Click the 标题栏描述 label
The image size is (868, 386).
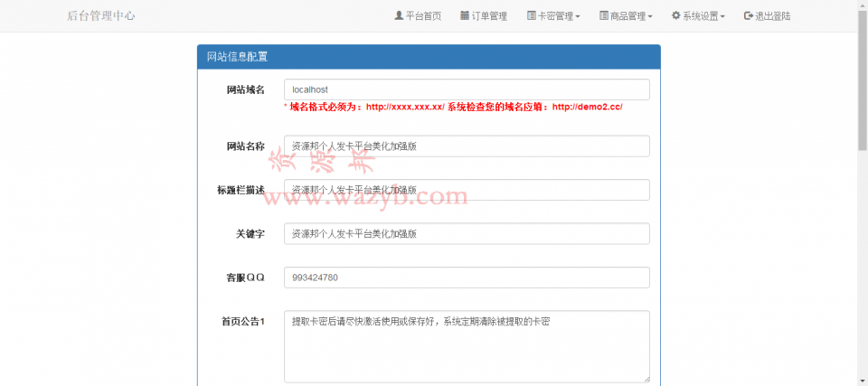click(241, 190)
